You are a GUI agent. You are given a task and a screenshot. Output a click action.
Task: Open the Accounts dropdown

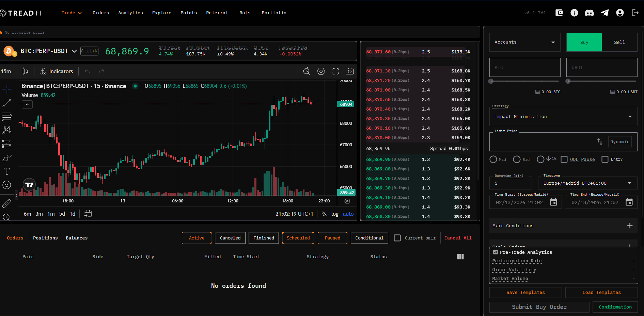(525, 42)
